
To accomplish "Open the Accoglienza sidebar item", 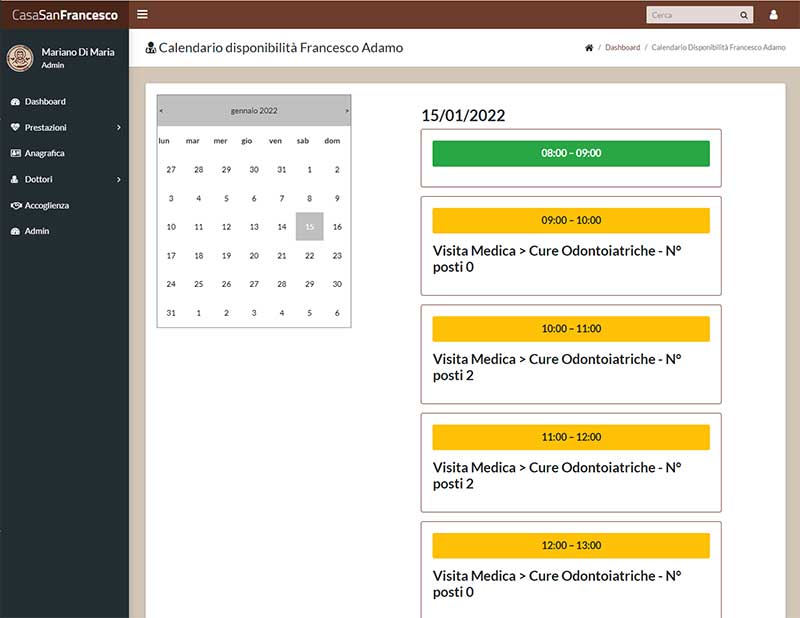I will coord(64,205).
